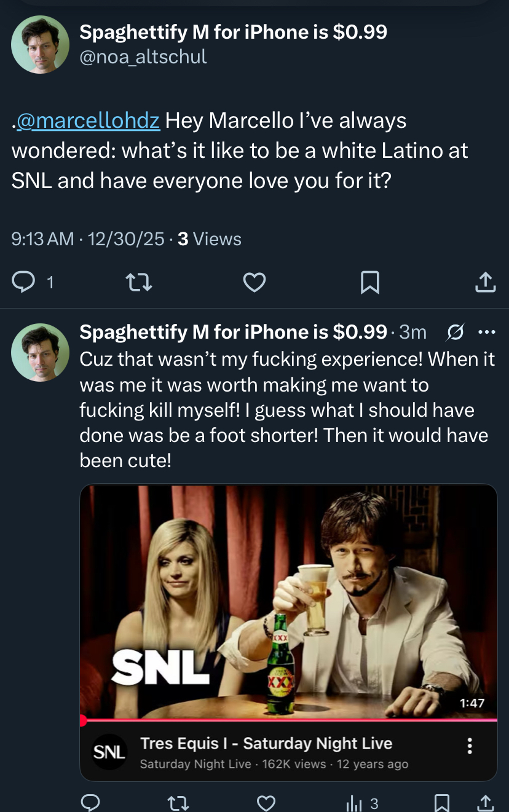Like the main tweet with the heart icon
The image size is (509, 812).
(x=254, y=282)
